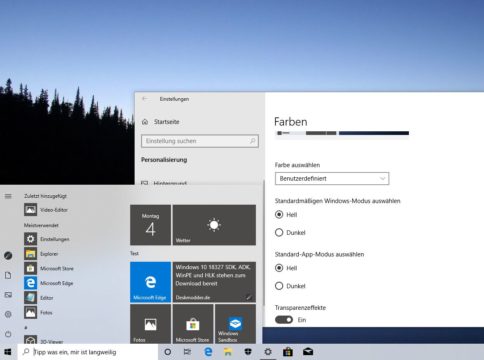Open the Microsoft Store tile
The image size is (484, 360).
click(193, 324)
